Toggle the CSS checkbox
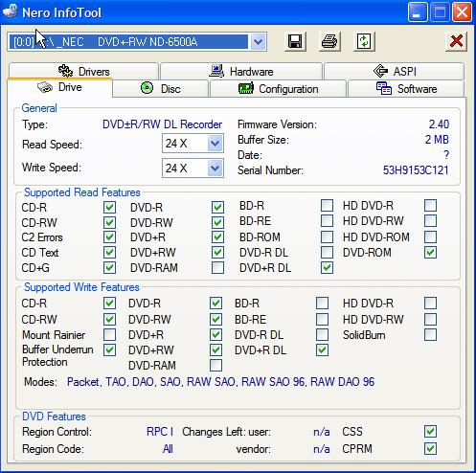The height and width of the screenshot is (473, 476). pyautogui.click(x=430, y=432)
